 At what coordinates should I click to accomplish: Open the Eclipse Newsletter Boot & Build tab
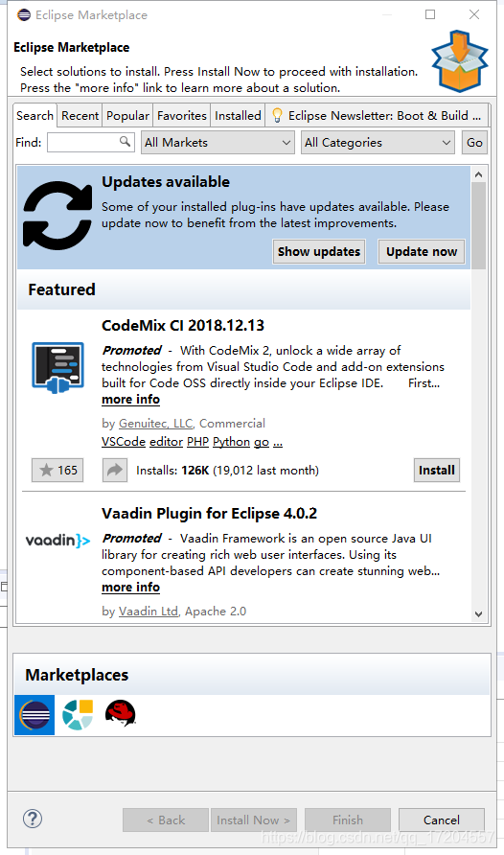[x=378, y=116]
